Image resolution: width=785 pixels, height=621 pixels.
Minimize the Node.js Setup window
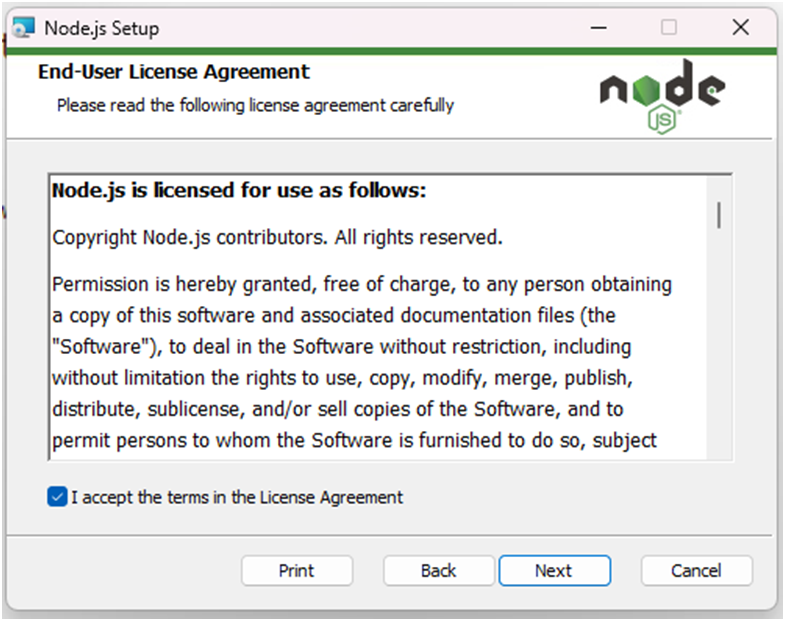(597, 28)
